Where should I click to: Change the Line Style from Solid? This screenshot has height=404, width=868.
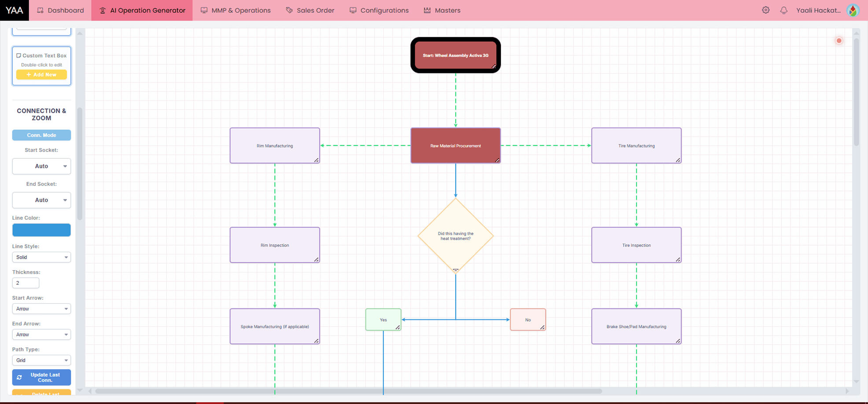[41, 257]
